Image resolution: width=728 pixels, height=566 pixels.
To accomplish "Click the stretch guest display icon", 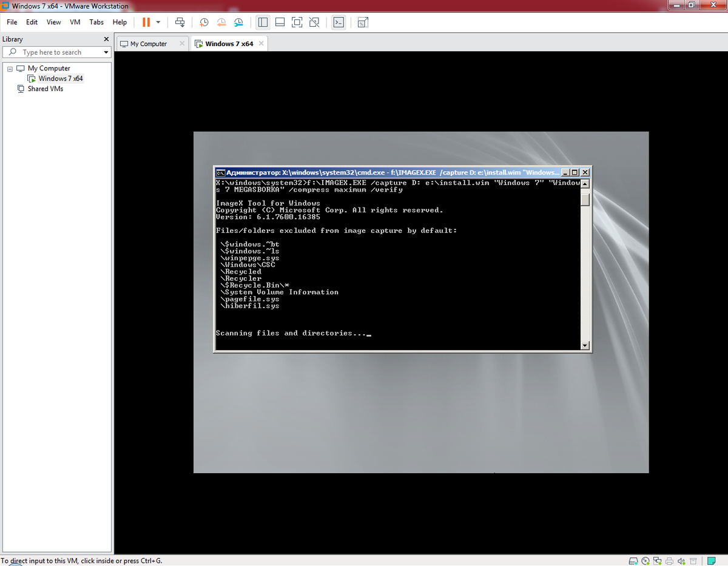I will point(363,22).
